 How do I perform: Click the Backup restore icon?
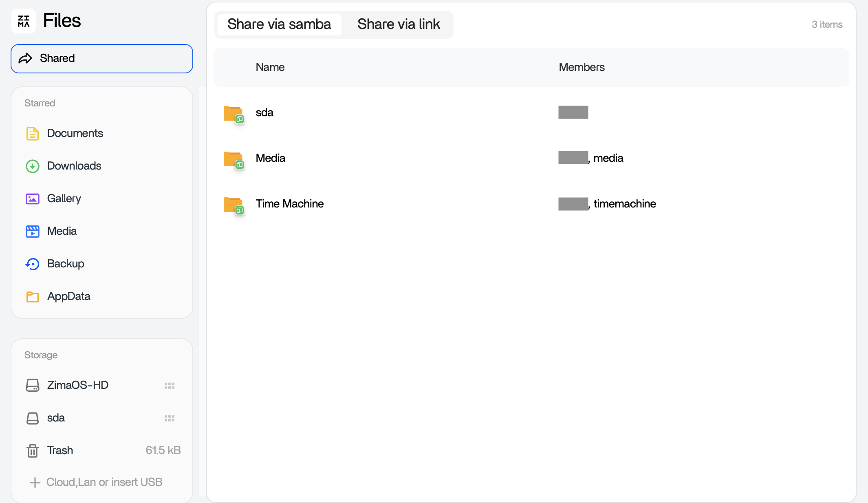(33, 264)
